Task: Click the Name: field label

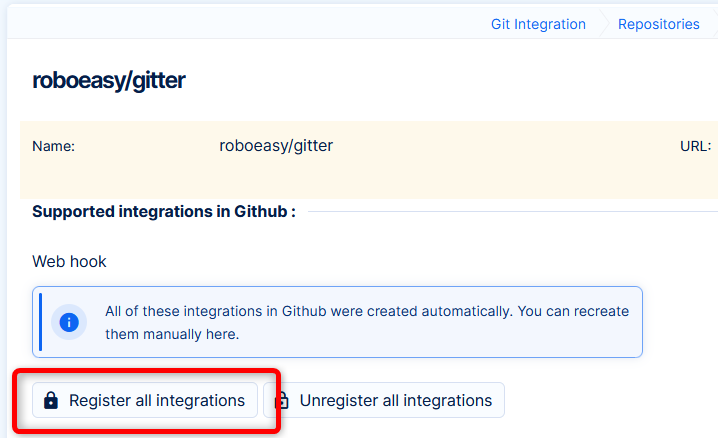Action: point(54,146)
